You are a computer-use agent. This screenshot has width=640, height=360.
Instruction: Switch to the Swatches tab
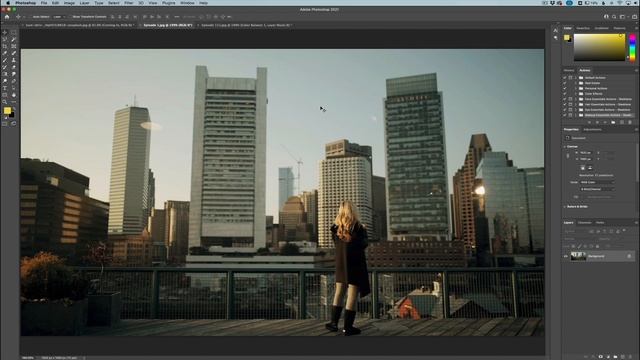point(583,28)
